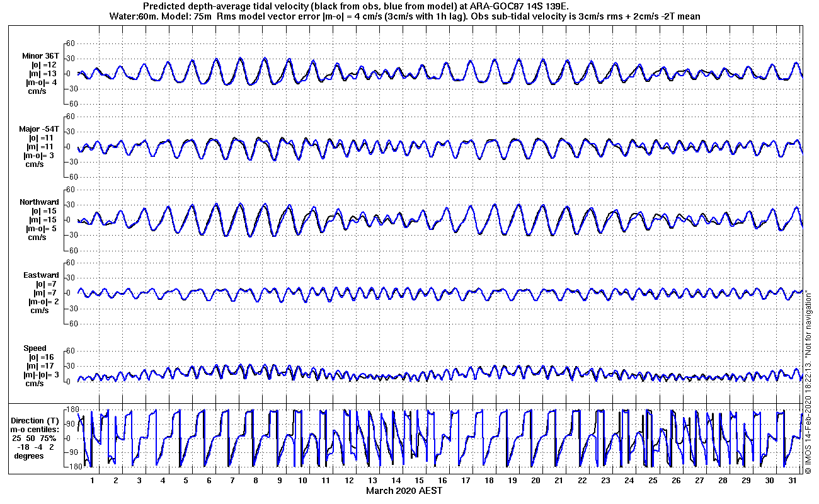Click the 'Eastward' panel label
This screenshot has width=819, height=504.
pos(42,275)
